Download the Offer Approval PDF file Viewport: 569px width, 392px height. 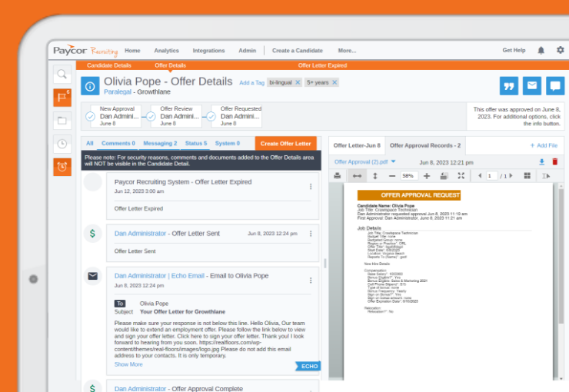click(x=542, y=162)
